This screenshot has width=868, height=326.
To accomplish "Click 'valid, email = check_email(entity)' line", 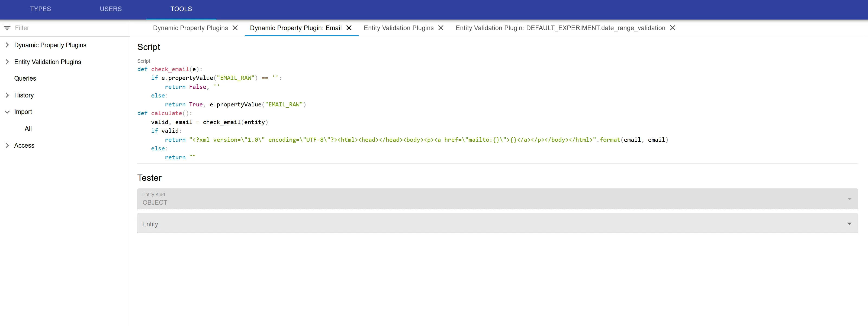I will pos(210,122).
